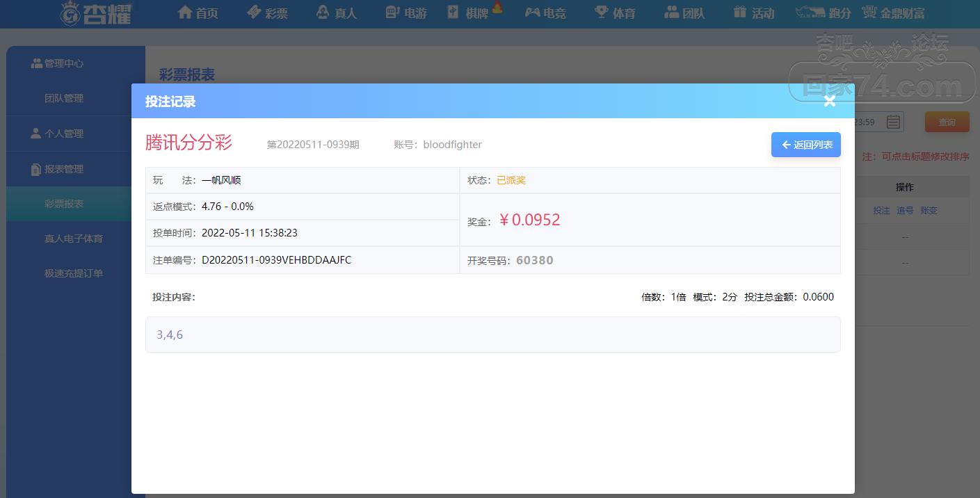Click the play type 一帆风顺
The image size is (980, 498).
point(221,180)
